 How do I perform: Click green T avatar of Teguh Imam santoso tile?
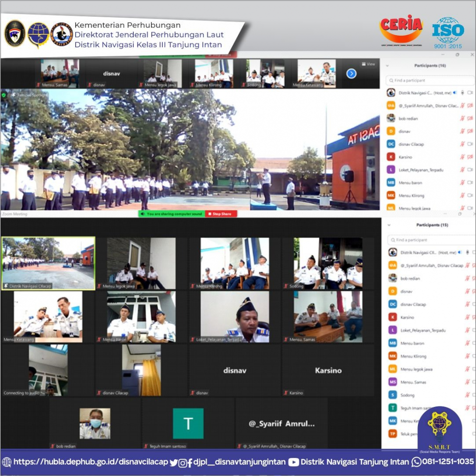click(188, 423)
